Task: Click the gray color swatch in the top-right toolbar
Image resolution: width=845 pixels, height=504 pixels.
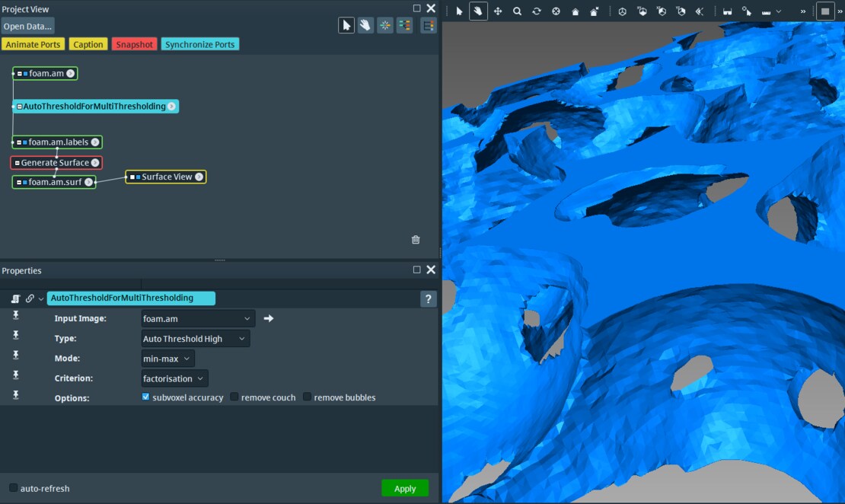Action: tap(826, 11)
